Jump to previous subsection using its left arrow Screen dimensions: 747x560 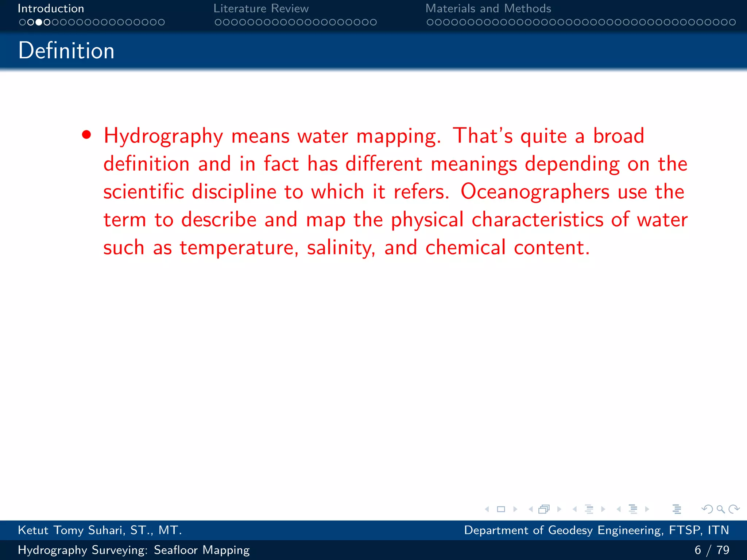575,509
